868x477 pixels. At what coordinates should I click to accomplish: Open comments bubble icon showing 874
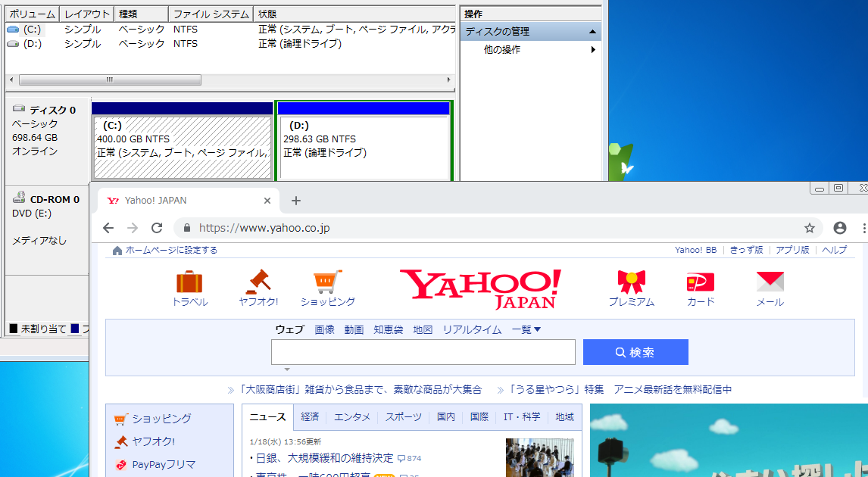pos(401,459)
